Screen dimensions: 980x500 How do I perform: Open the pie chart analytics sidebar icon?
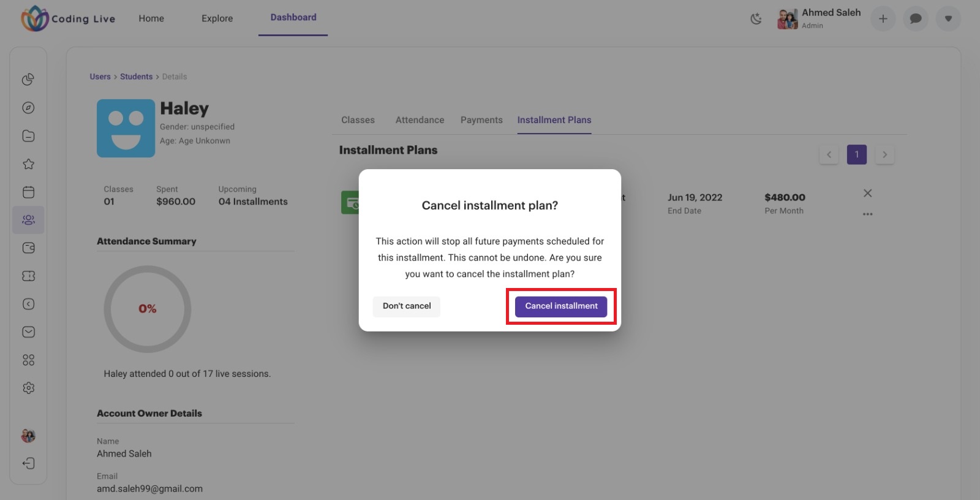pyautogui.click(x=28, y=80)
